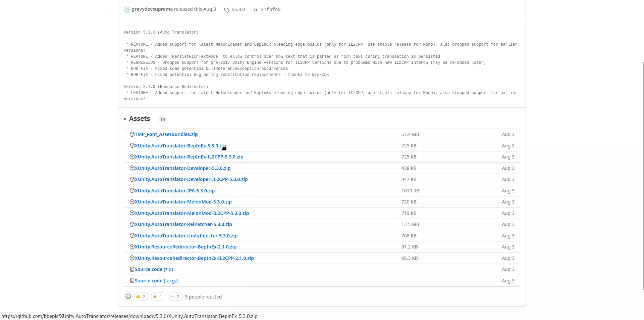Click package icon for AutoTranslator-IPA-5.3.0.zip
The width and height of the screenshot is (644, 320).
(132, 191)
